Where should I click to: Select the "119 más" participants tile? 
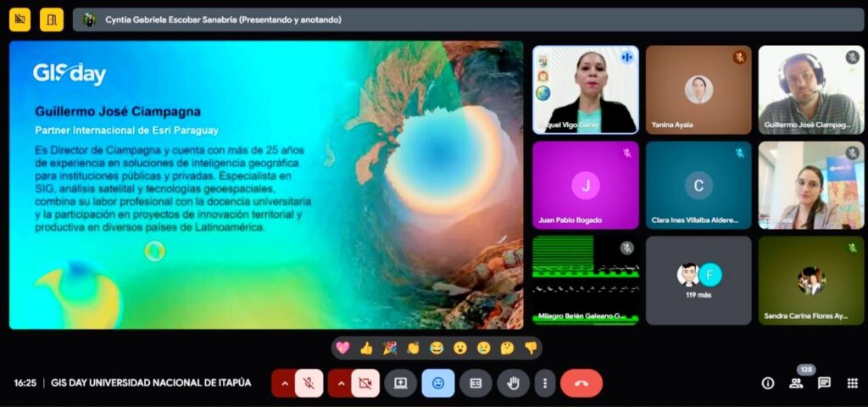tap(698, 281)
